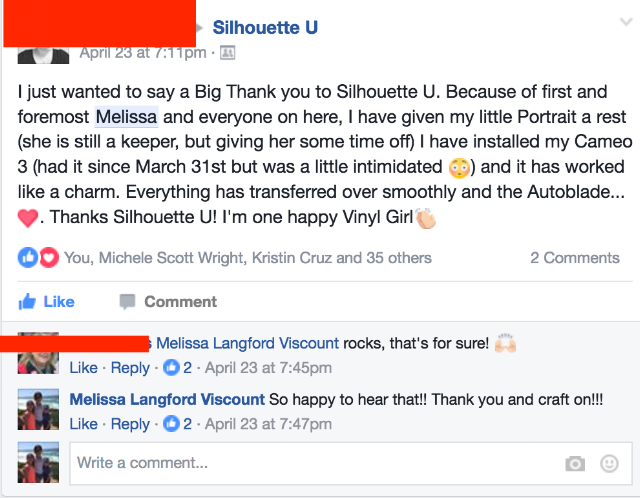The height and width of the screenshot is (498, 640).
Task: Reply to the "rocks, that's for sure!" comment
Action: click(130, 368)
